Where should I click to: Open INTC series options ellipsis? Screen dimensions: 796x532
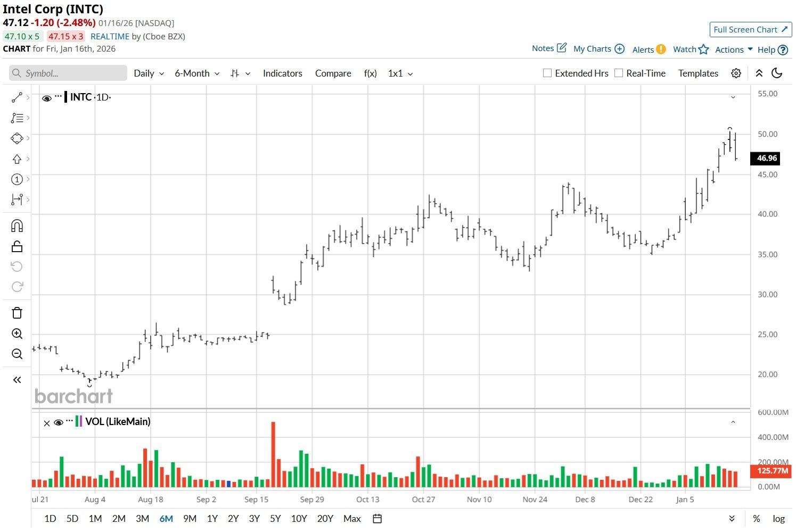click(x=59, y=96)
